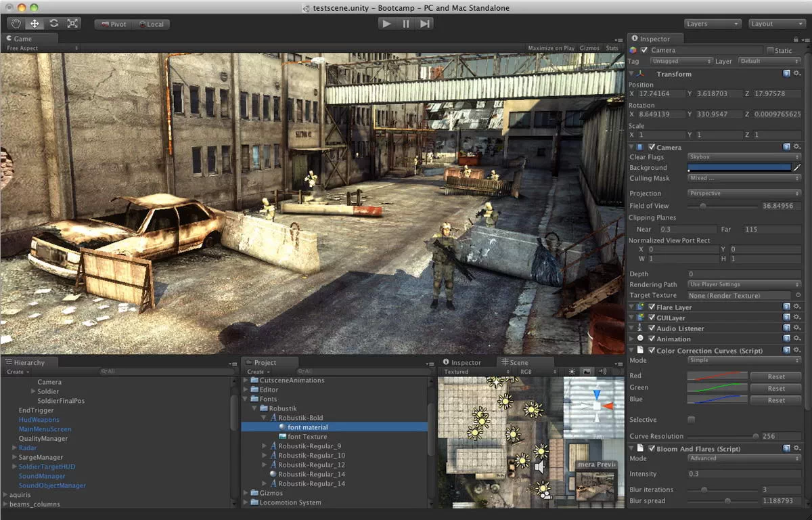Open the Flare Layer gear menu
812x520 pixels.
click(x=796, y=307)
